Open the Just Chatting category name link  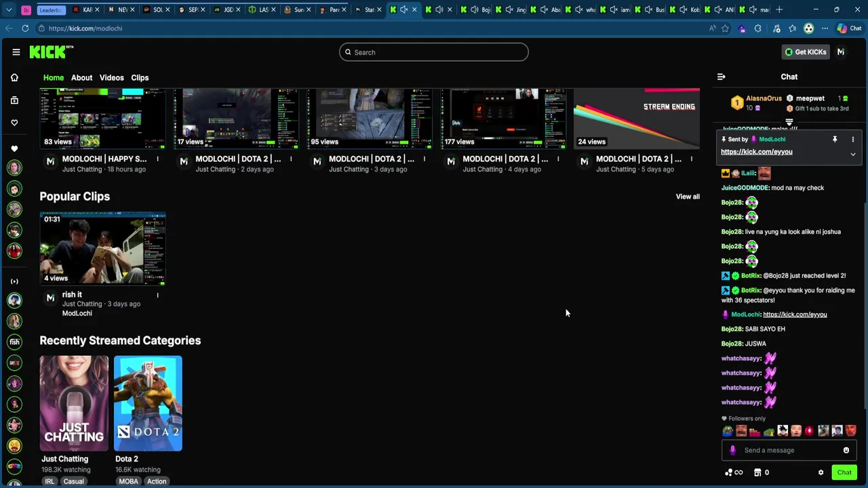point(64,459)
